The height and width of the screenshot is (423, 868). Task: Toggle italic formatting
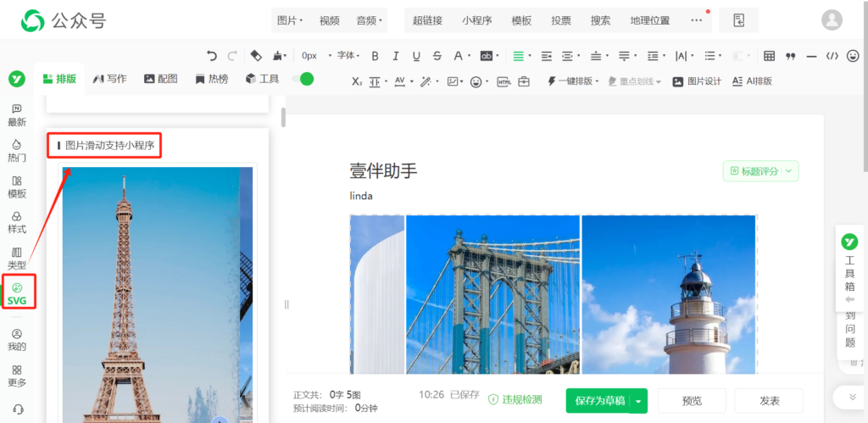click(x=395, y=56)
